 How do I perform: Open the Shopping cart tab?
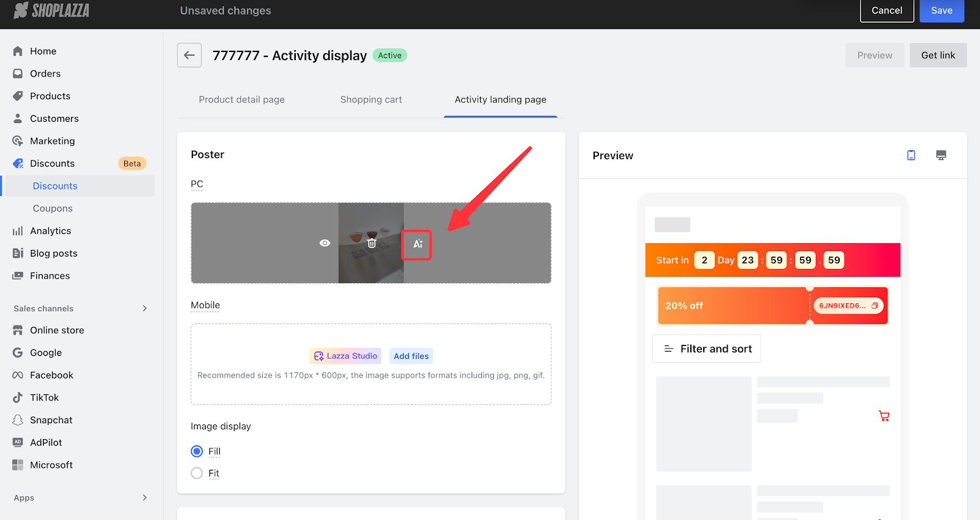(371, 99)
